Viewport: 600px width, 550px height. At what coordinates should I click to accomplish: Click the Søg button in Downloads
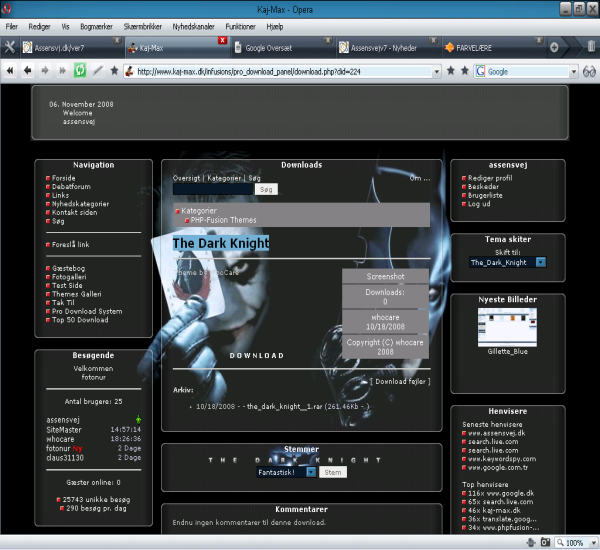pyautogui.click(x=266, y=189)
